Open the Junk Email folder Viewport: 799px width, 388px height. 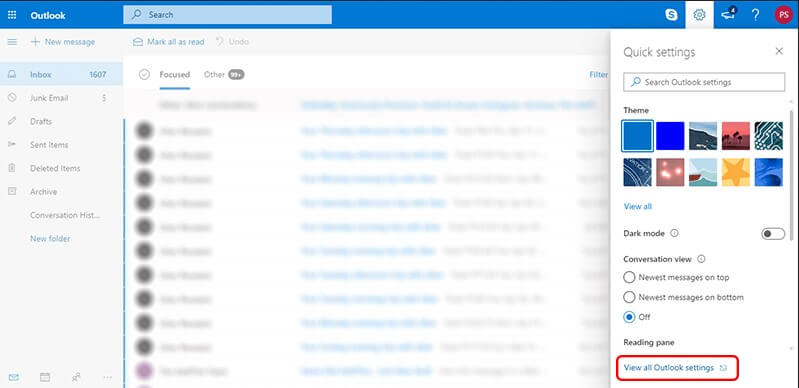(x=49, y=98)
